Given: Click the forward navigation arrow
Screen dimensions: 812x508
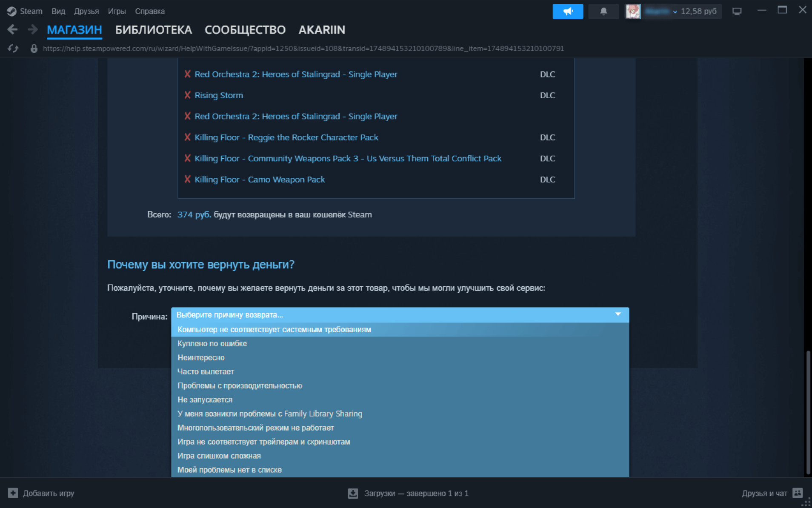Looking at the screenshot, I should coord(32,30).
